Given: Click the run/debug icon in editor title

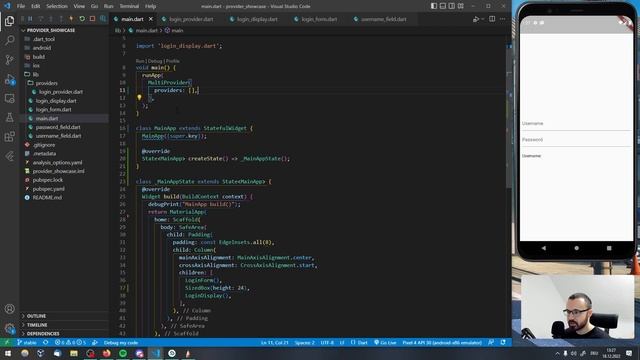Looking at the screenshot, I should (x=476, y=19).
